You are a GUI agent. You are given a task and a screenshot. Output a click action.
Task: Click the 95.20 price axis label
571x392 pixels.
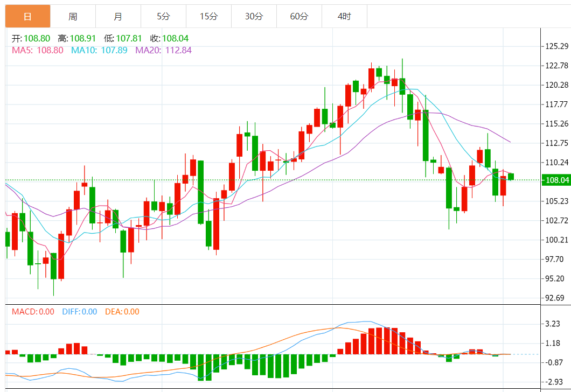click(x=555, y=278)
